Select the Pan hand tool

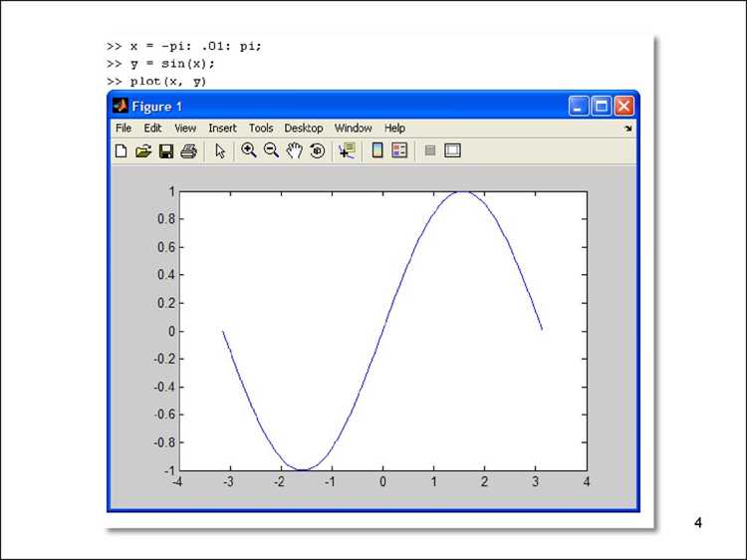[295, 150]
